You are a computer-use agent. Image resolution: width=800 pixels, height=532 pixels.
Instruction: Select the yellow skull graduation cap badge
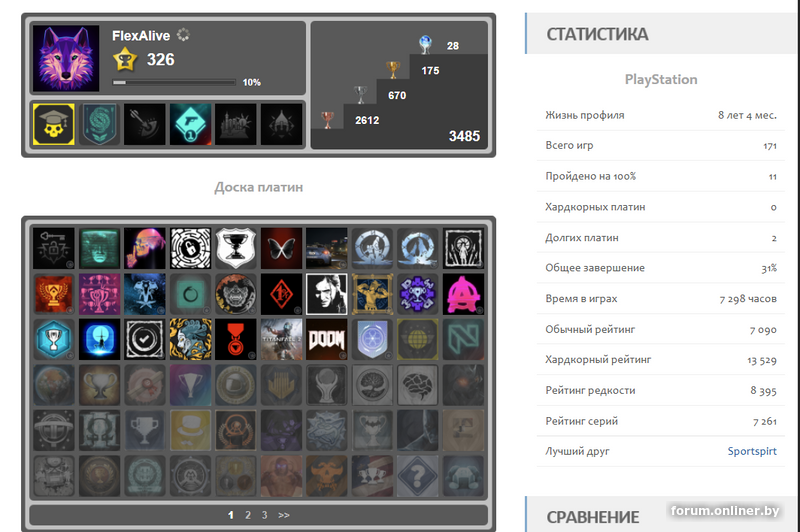(54, 124)
